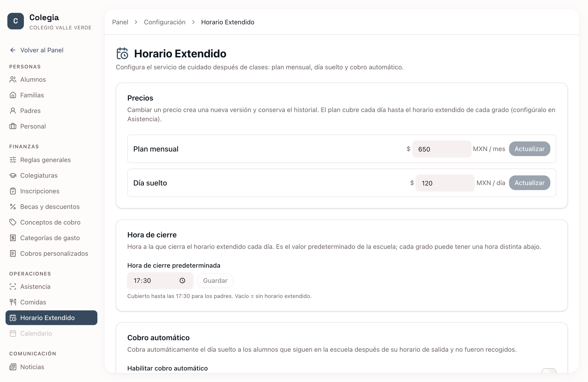Click the Día suelto row label

click(x=150, y=183)
